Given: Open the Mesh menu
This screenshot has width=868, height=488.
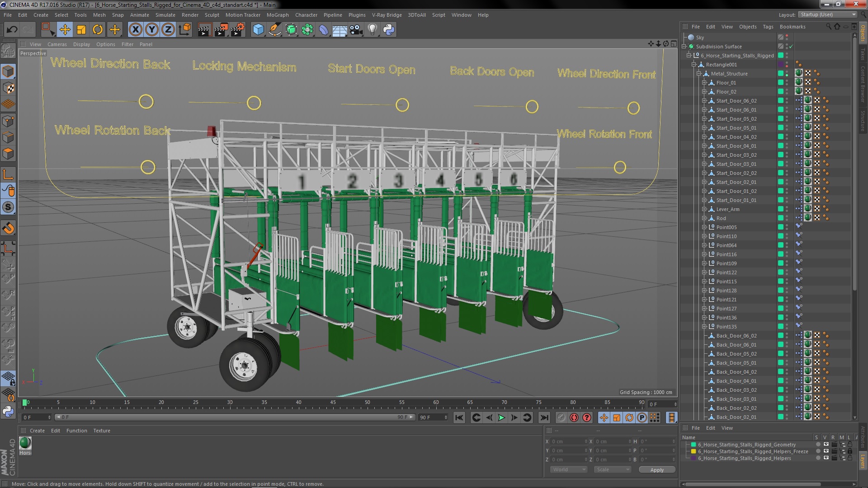Looking at the screenshot, I should [x=99, y=15].
